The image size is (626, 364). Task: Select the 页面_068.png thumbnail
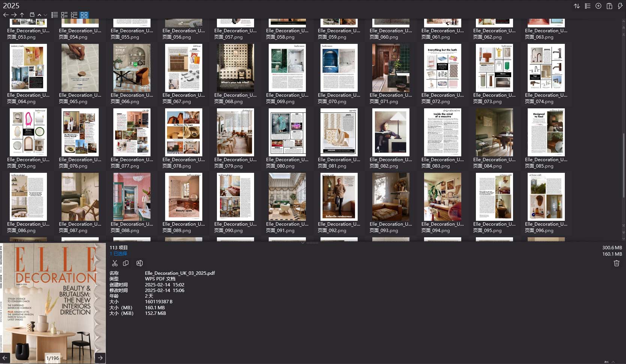(x=235, y=67)
